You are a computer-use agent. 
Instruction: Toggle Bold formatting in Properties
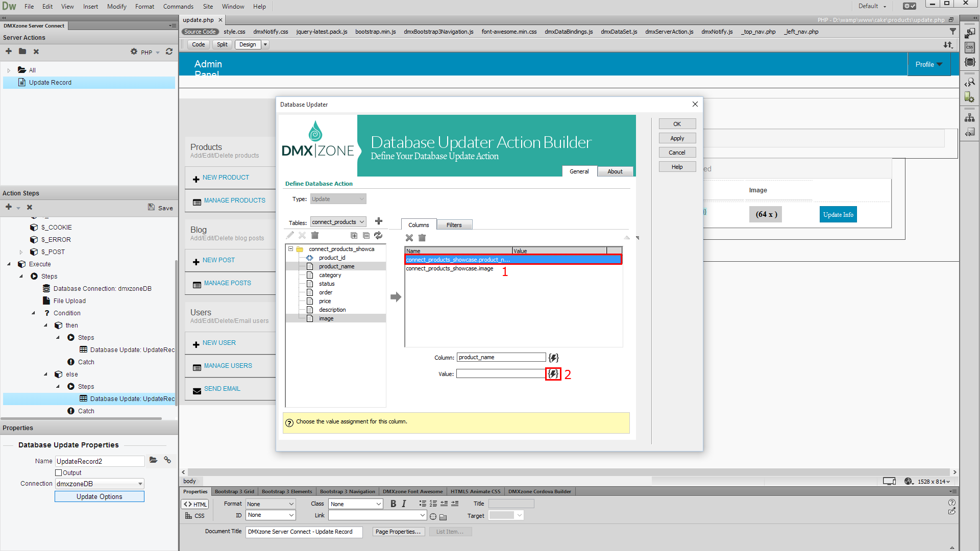[393, 504]
